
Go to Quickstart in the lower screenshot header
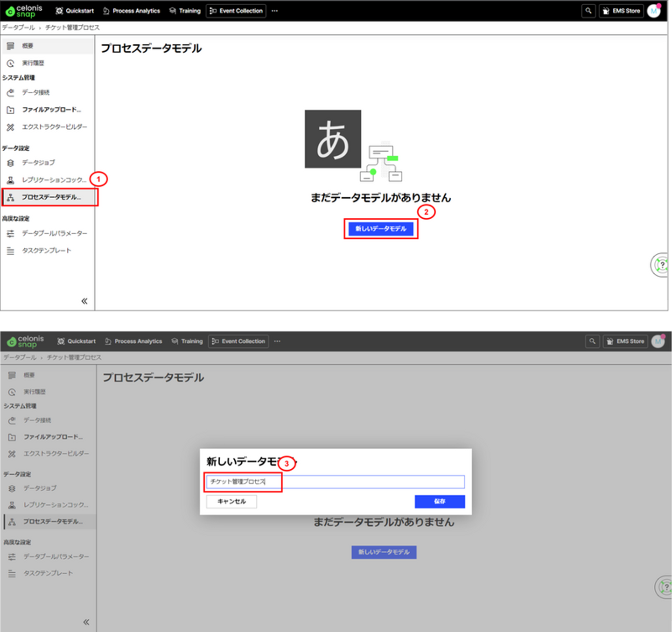click(77, 341)
